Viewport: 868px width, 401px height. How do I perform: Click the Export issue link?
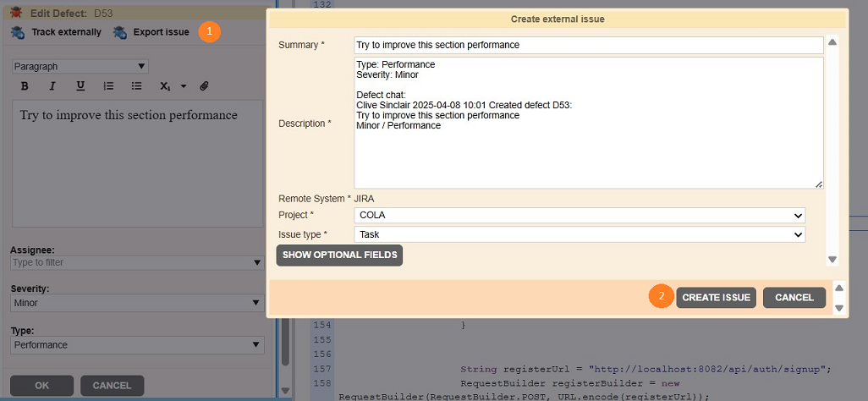point(161,32)
